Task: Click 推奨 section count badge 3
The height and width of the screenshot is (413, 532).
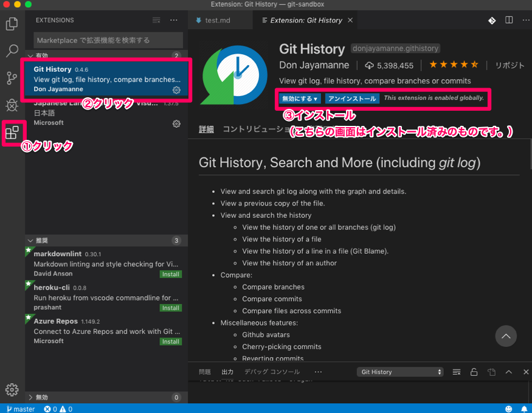Action: point(176,241)
